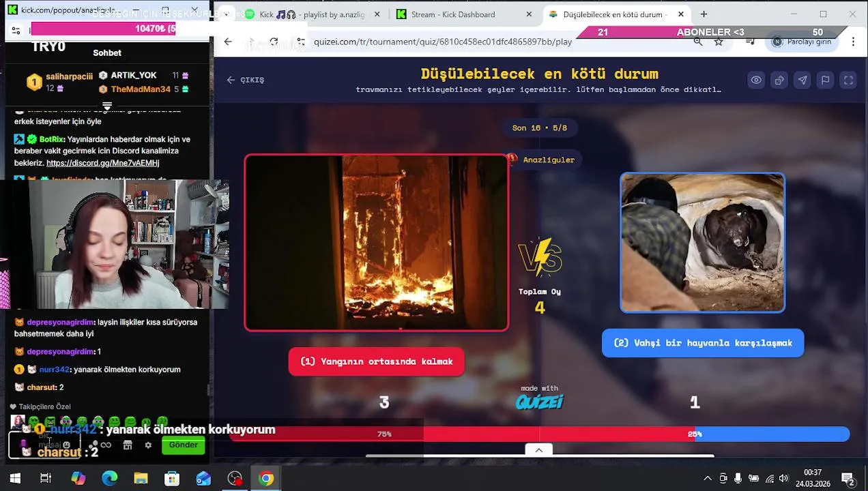Click the infinity icon in Kick chat
Screen dimensions: 868x491
pos(106,445)
